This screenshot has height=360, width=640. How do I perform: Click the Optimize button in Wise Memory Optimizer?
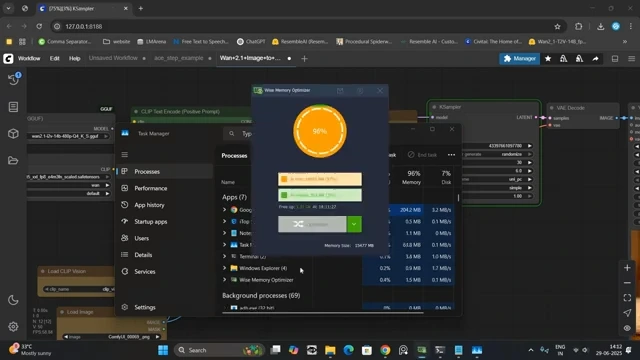[312, 224]
